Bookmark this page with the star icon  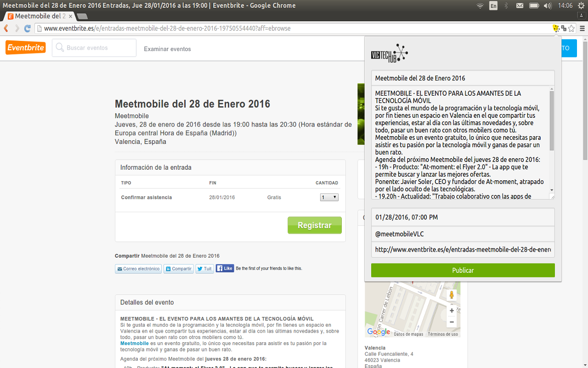click(x=571, y=29)
